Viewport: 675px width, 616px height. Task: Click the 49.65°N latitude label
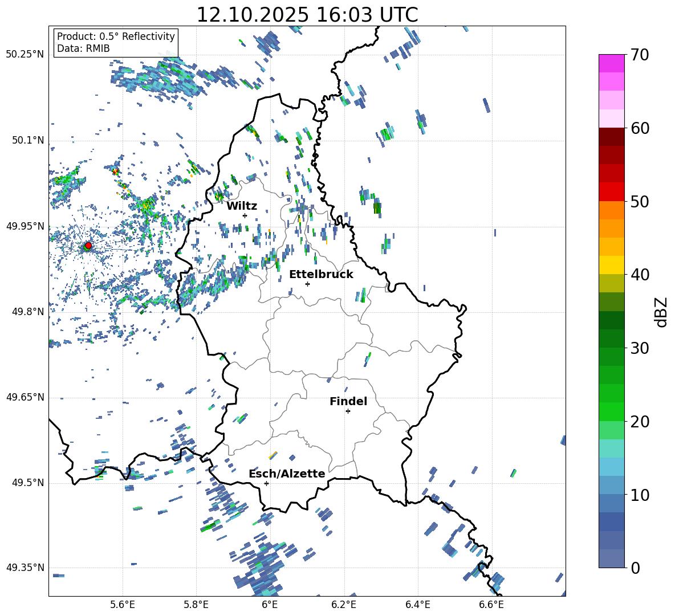25,397
